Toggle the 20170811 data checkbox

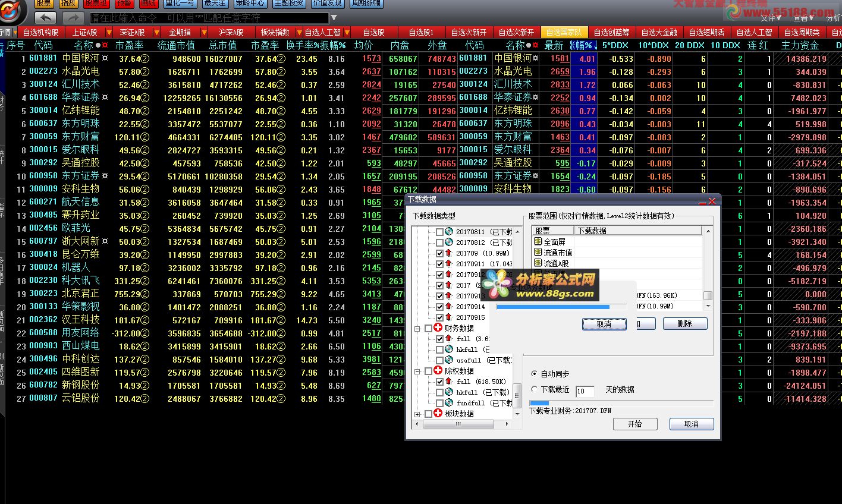point(440,232)
